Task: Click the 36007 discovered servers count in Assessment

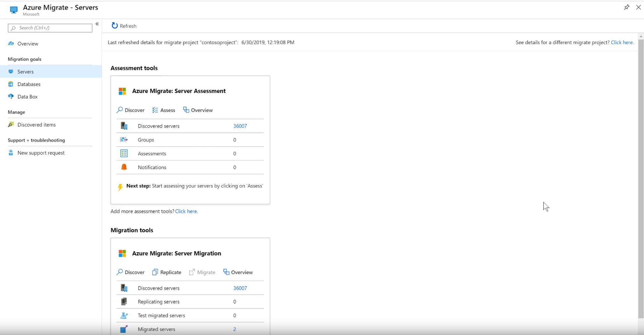Action: pyautogui.click(x=240, y=126)
